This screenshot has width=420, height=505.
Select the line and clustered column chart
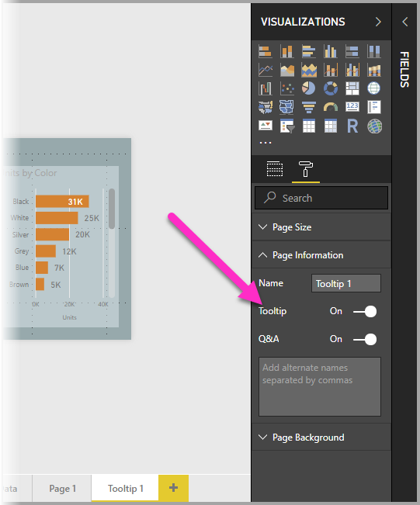352,70
